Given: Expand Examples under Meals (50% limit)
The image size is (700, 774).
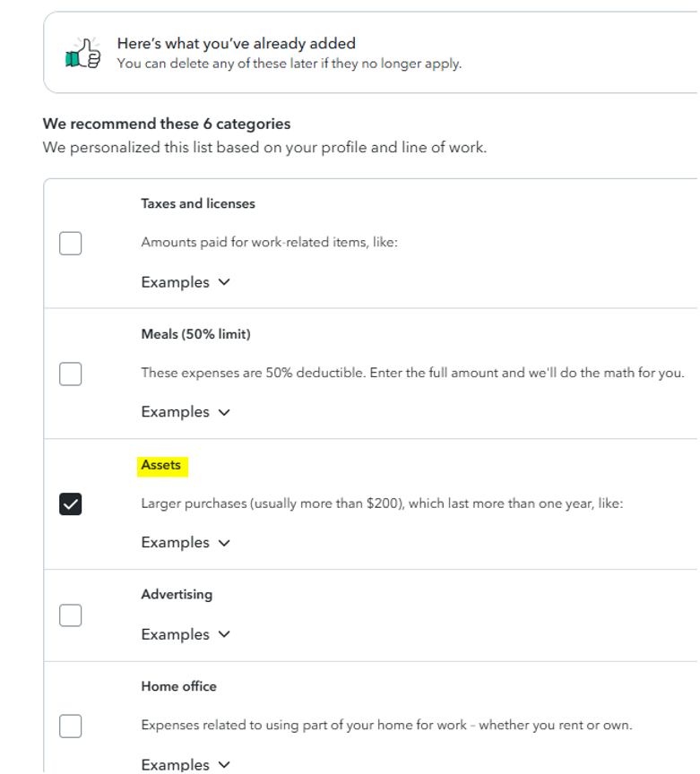Looking at the screenshot, I should click(x=185, y=412).
